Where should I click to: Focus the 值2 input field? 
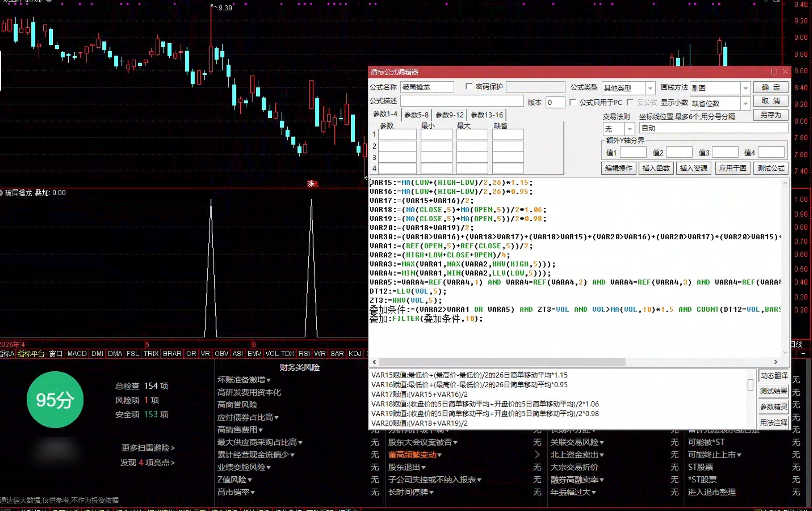pyautogui.click(x=679, y=152)
